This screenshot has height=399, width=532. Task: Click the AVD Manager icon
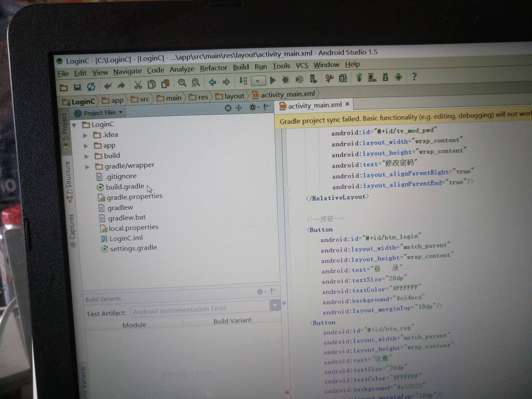pos(372,77)
